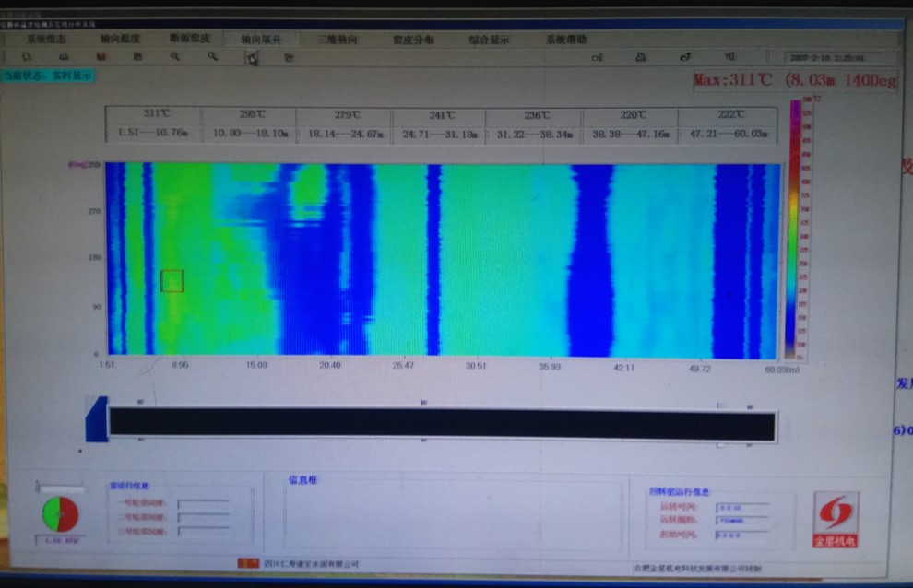
Task: Click the 金星机电 red logo
Action: tap(836, 519)
